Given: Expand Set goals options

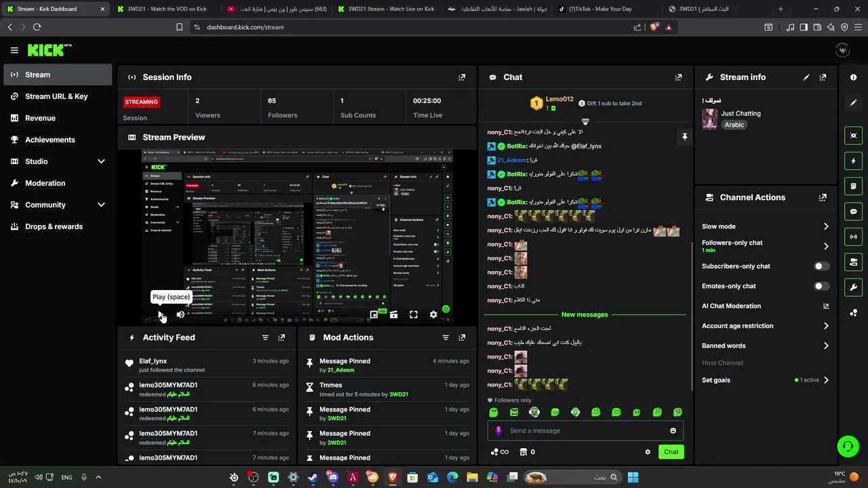Looking at the screenshot, I should tap(826, 380).
